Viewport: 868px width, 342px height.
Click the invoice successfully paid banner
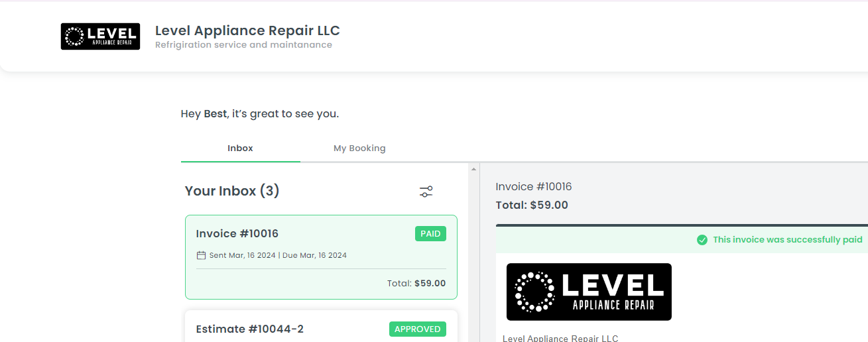click(x=682, y=240)
